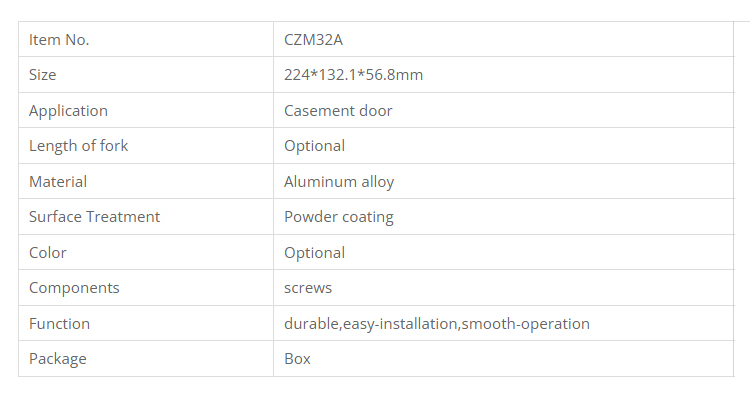Click the "Surface Treatment" label

click(94, 217)
